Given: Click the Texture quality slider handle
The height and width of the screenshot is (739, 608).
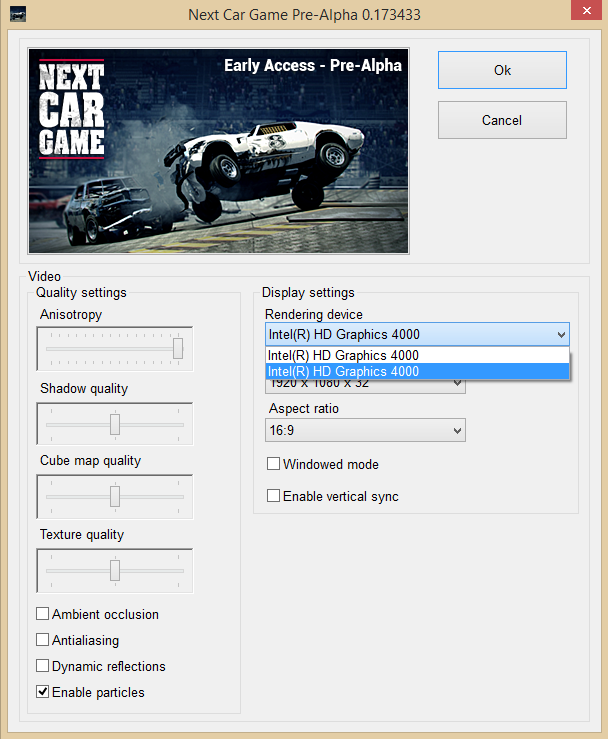Looking at the screenshot, I should tap(115, 570).
